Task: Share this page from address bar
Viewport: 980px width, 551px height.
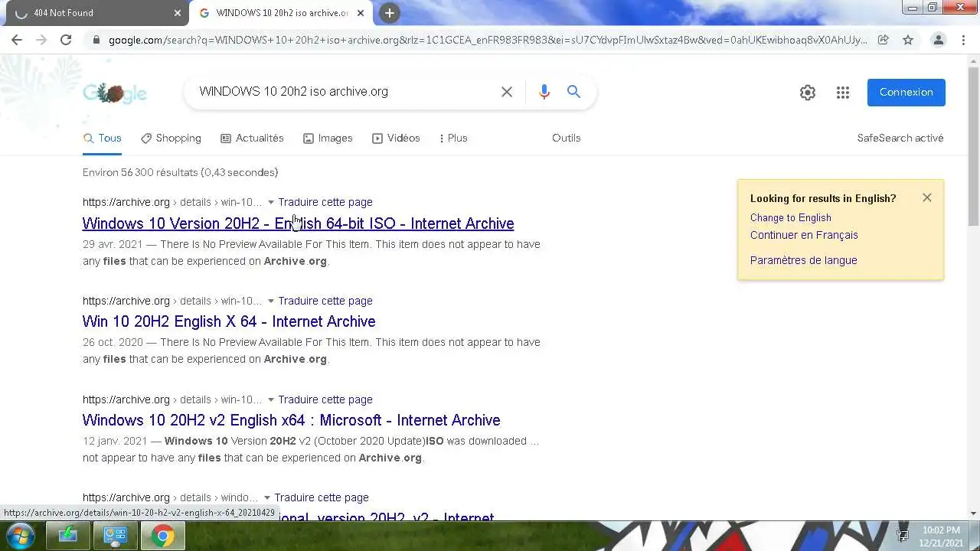Action: (x=883, y=40)
